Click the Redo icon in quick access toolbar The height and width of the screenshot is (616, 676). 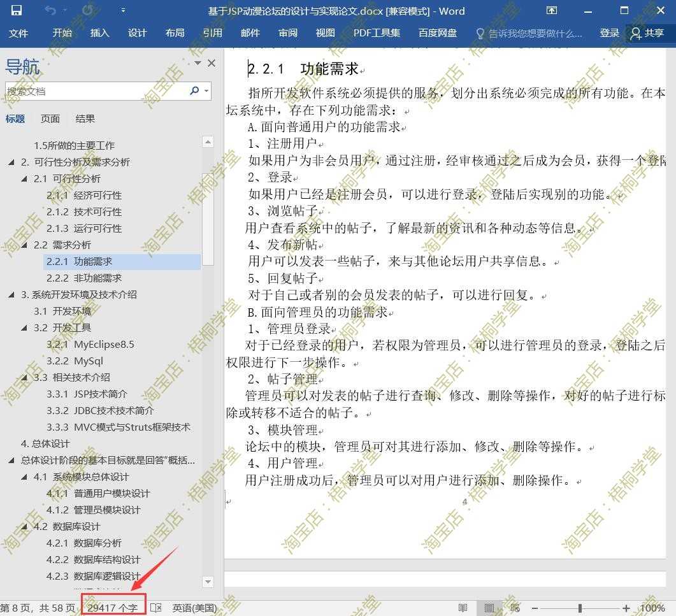pos(87,10)
